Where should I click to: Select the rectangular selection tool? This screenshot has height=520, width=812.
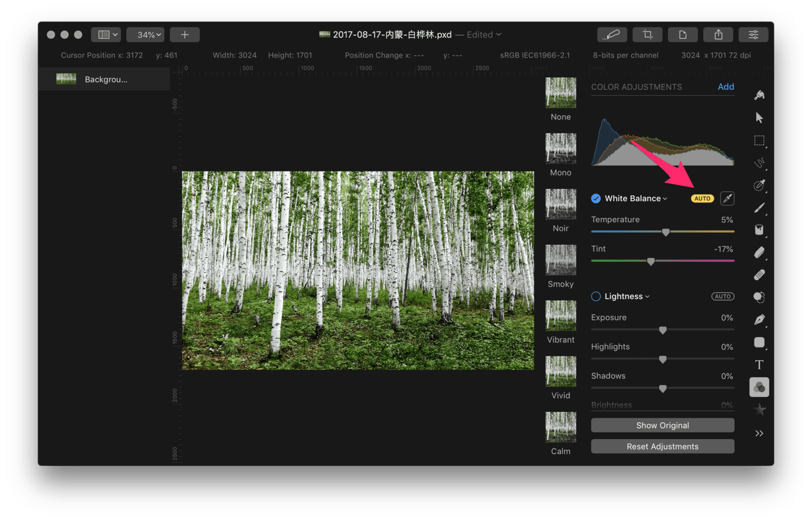(x=759, y=140)
